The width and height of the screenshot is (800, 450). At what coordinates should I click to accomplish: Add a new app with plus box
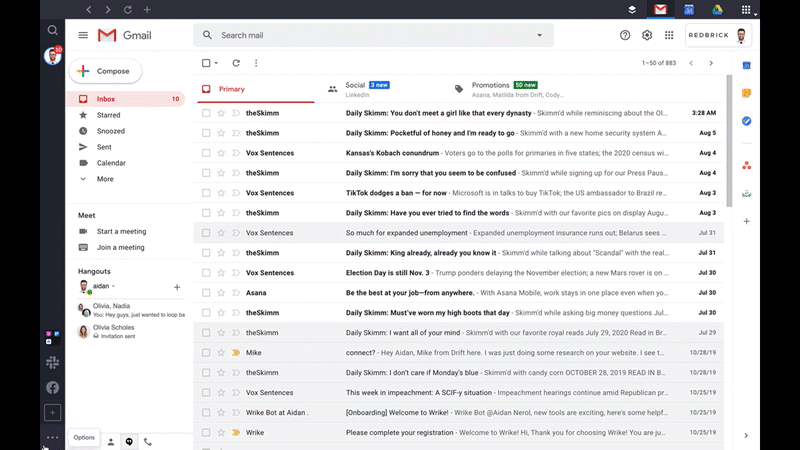(53, 412)
